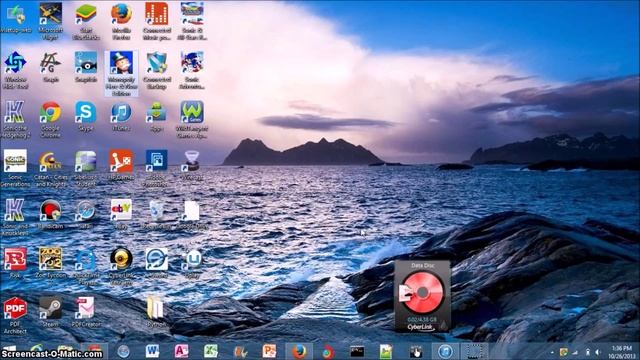Select the Skype desktop icon

click(86, 116)
